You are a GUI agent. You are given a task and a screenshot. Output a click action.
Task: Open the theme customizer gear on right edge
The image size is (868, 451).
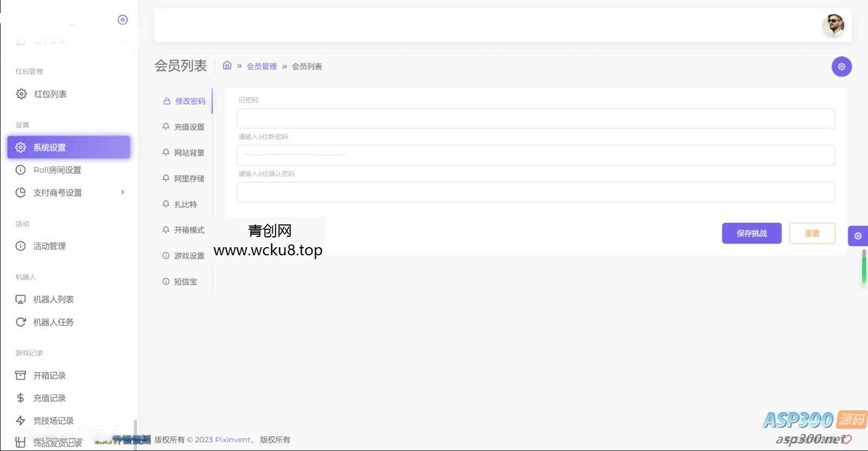(858, 236)
